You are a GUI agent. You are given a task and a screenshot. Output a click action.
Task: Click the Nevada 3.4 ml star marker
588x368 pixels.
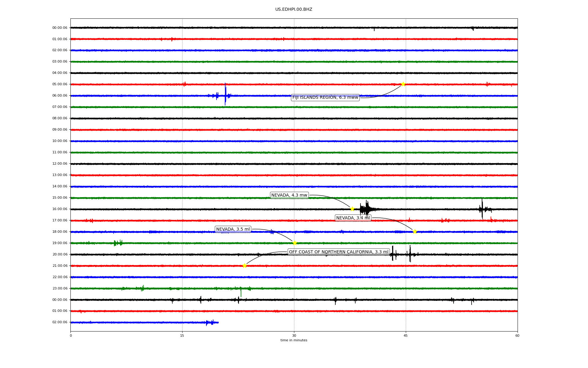click(x=415, y=232)
